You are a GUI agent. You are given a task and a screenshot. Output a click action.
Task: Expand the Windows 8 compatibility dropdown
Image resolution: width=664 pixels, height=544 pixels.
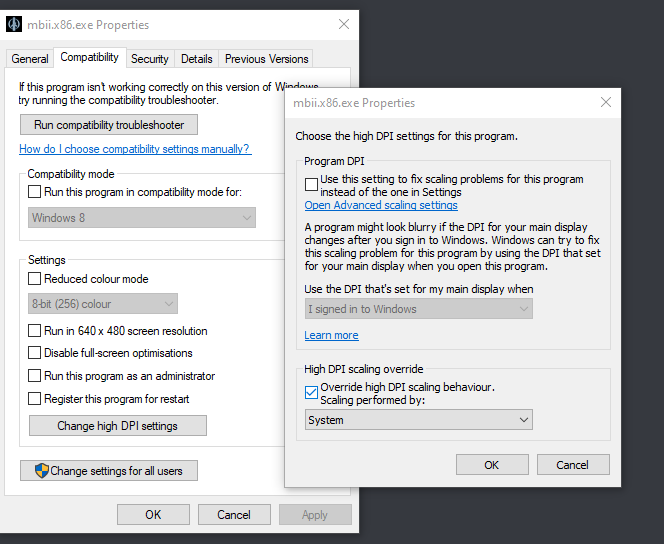(141, 218)
